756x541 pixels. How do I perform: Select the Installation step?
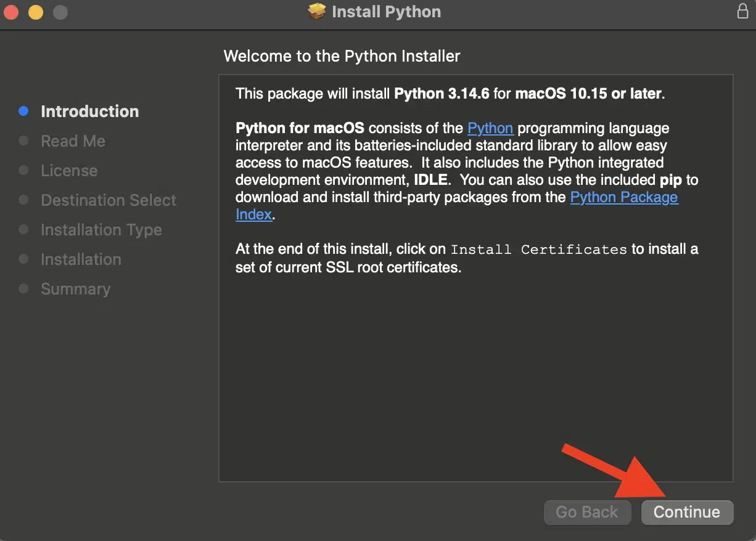click(81, 259)
